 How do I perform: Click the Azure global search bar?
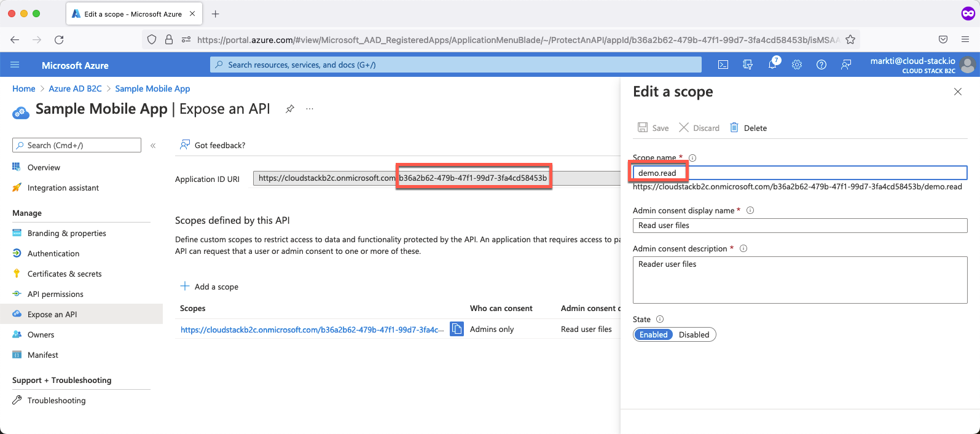(x=456, y=65)
